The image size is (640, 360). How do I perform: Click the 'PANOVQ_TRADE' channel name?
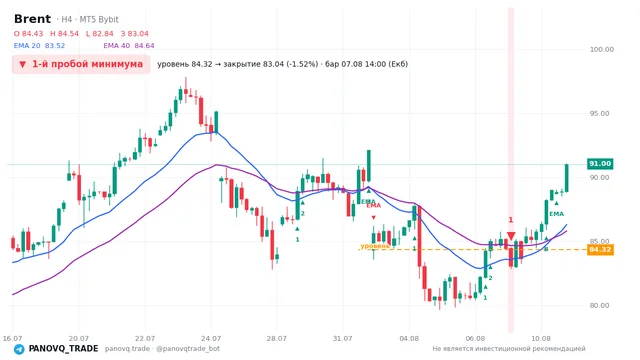click(x=63, y=349)
